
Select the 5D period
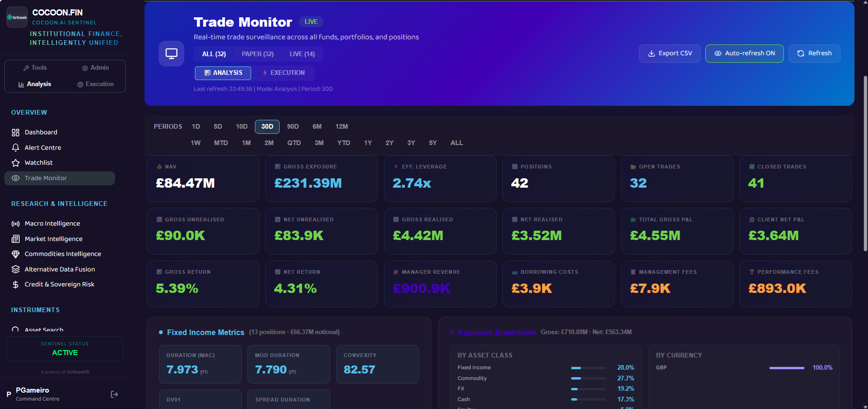[x=218, y=127]
